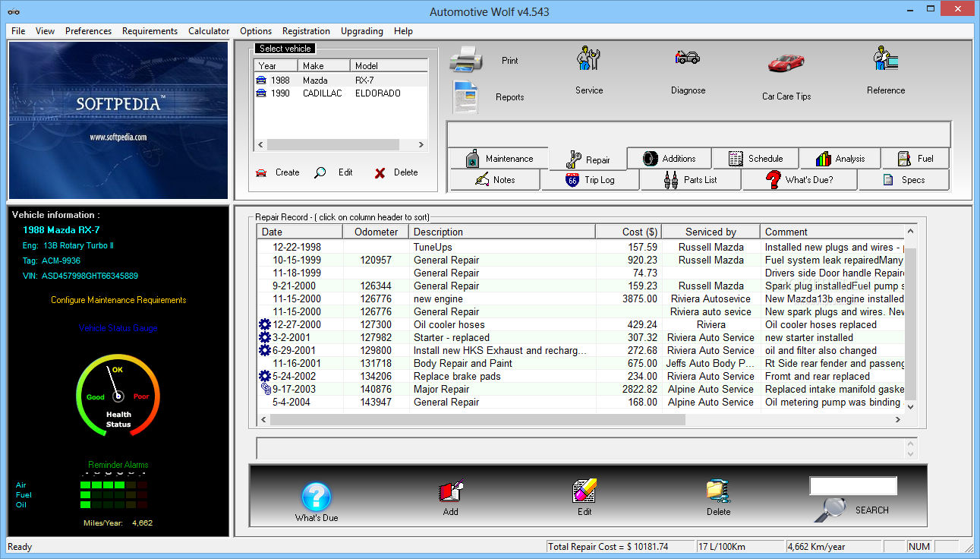Image resolution: width=980 pixels, height=559 pixels.
Task: Click the link icon on 9-17-2003 row
Action: (x=265, y=389)
